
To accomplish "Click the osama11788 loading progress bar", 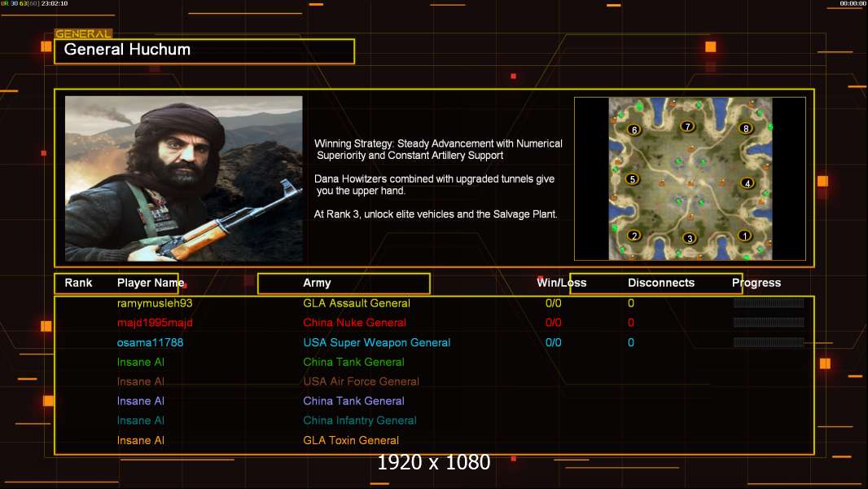I will [769, 342].
